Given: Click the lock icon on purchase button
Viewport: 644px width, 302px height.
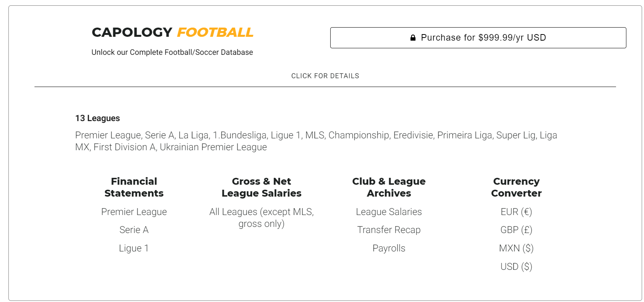Looking at the screenshot, I should (x=413, y=38).
